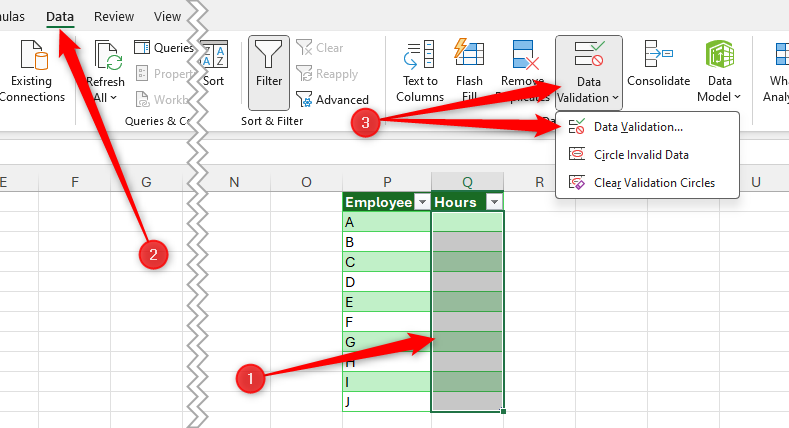The height and width of the screenshot is (428, 789).
Task: Click the Remove Duplicates icon
Action: coord(526,55)
